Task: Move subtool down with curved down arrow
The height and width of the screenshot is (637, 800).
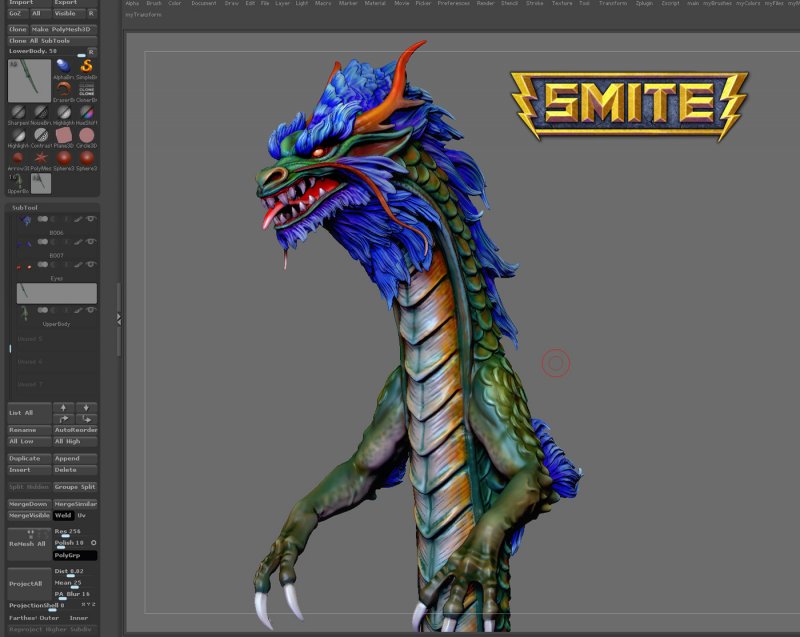Action: [86, 419]
